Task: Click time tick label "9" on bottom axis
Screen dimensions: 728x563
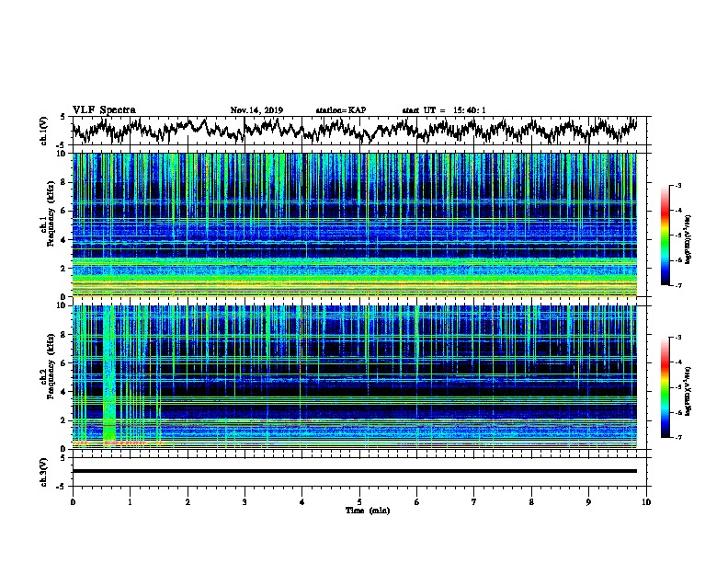Action: point(588,502)
